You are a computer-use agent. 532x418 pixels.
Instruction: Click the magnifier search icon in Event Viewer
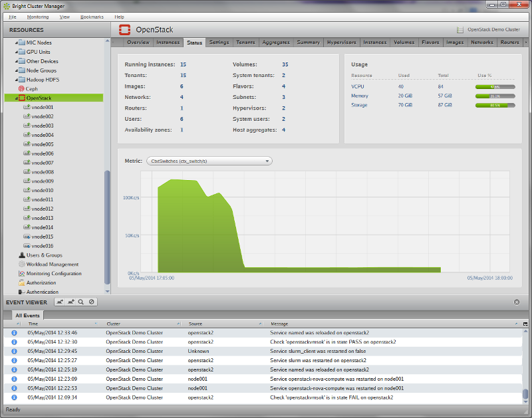pos(80,302)
